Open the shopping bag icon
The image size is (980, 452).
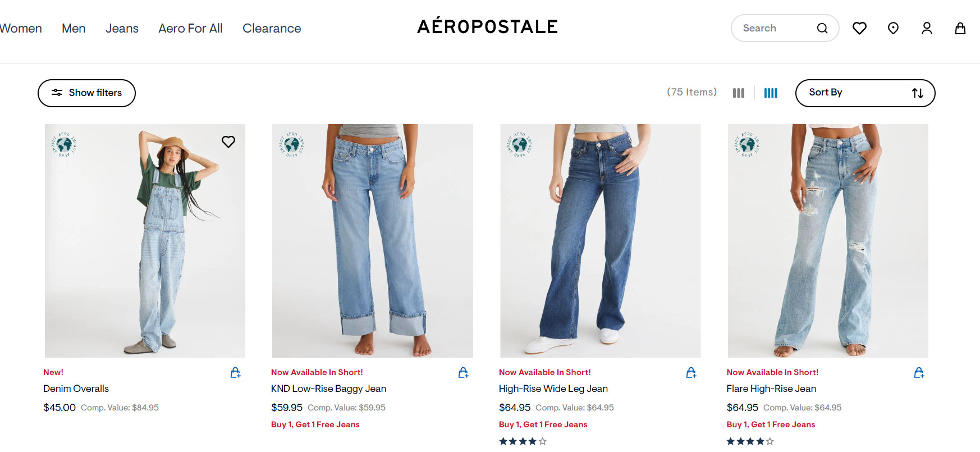[x=960, y=28]
